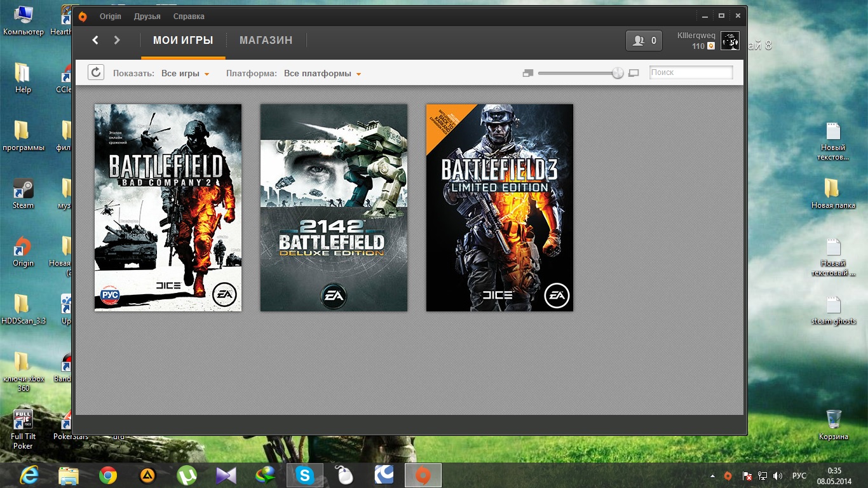Image resolution: width=868 pixels, height=488 pixels.
Task: Open File Explorer from the taskbar
Action: pos(69,475)
